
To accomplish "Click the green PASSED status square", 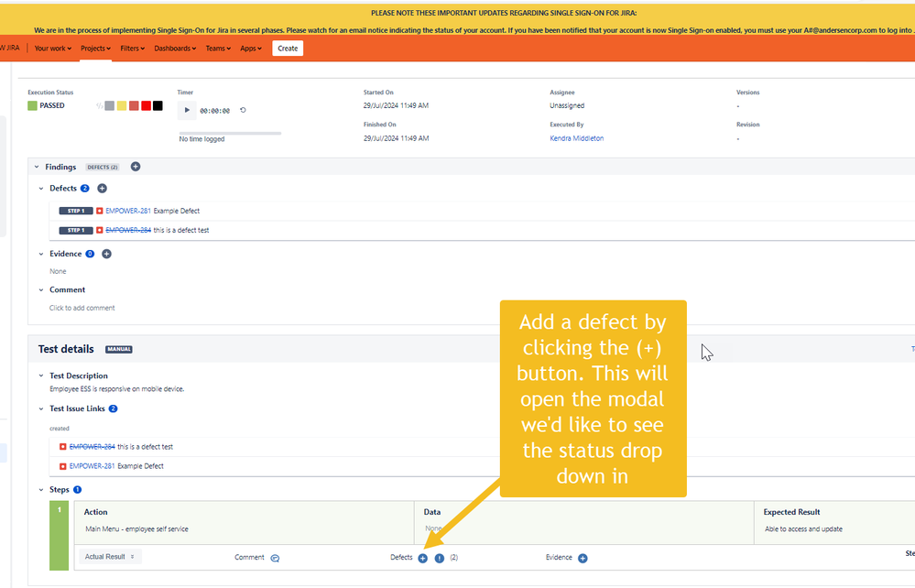I will pyautogui.click(x=33, y=105).
